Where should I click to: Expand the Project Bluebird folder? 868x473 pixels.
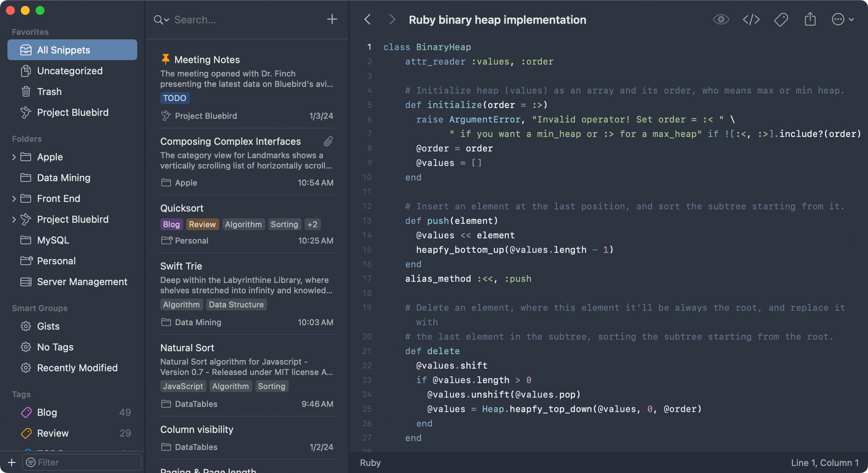14,219
